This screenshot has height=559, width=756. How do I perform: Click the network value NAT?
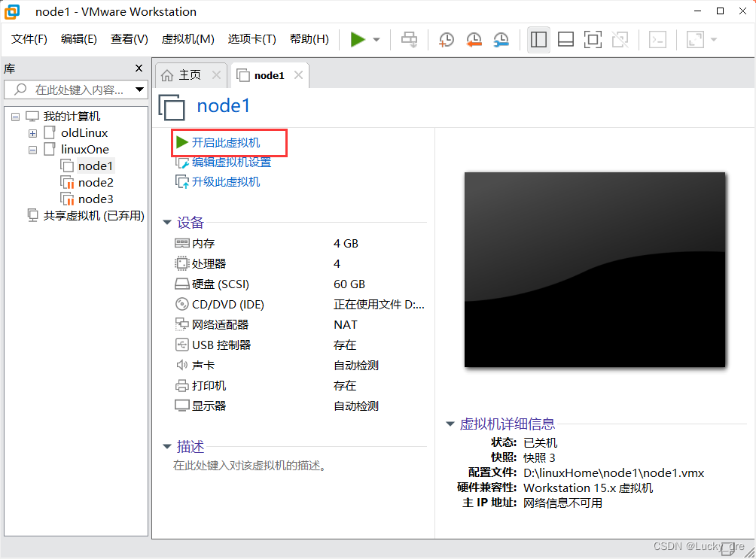(345, 325)
